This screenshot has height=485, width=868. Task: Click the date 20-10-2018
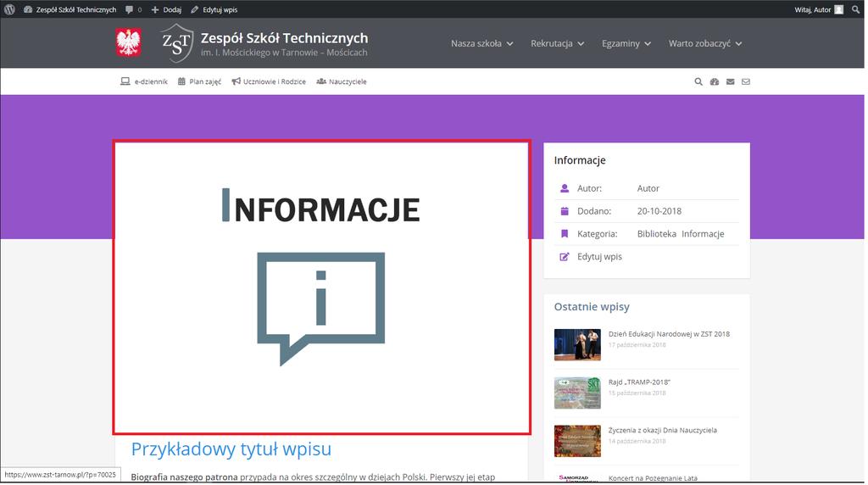pyautogui.click(x=659, y=211)
